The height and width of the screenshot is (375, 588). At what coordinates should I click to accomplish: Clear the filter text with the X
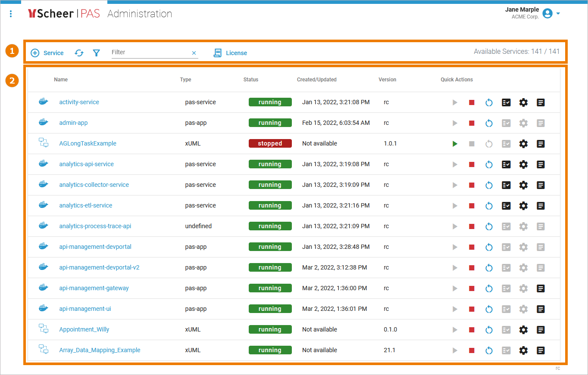click(x=194, y=53)
